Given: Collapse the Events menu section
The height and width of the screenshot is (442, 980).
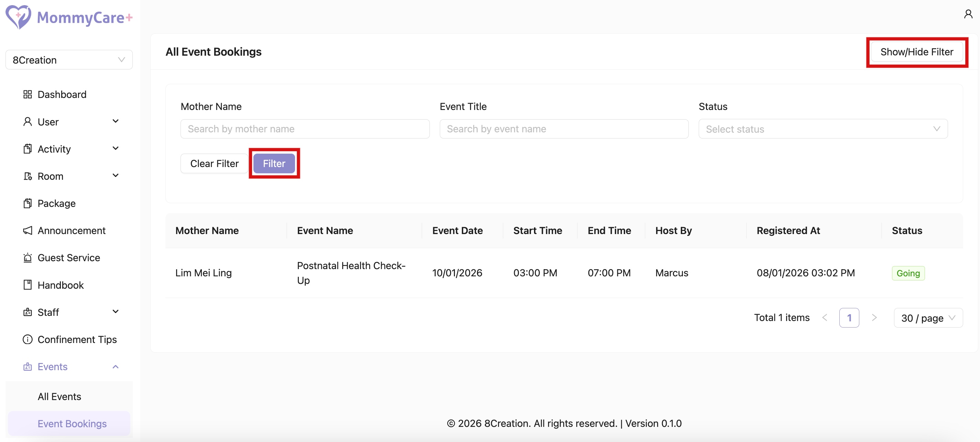Looking at the screenshot, I should tap(116, 367).
